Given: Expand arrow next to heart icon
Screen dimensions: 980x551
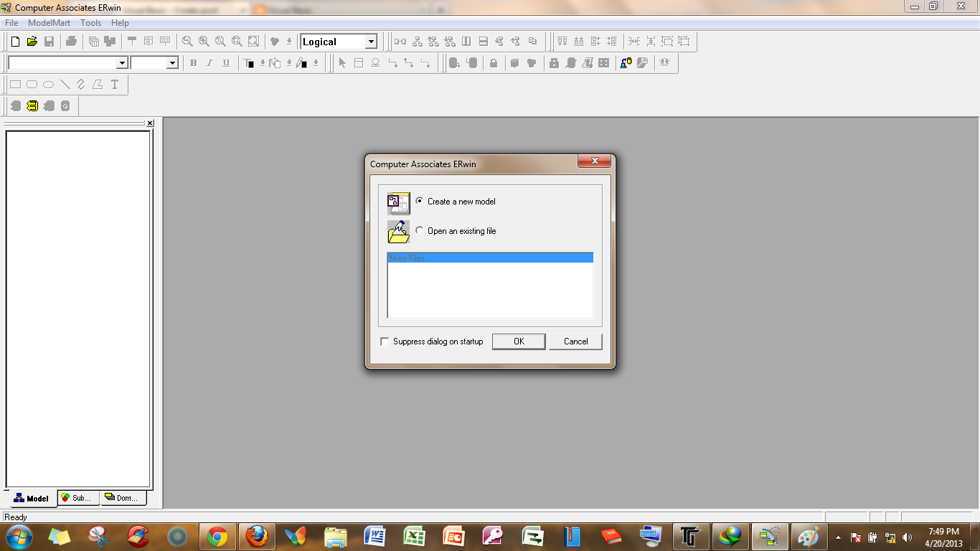Looking at the screenshot, I should [289, 42].
